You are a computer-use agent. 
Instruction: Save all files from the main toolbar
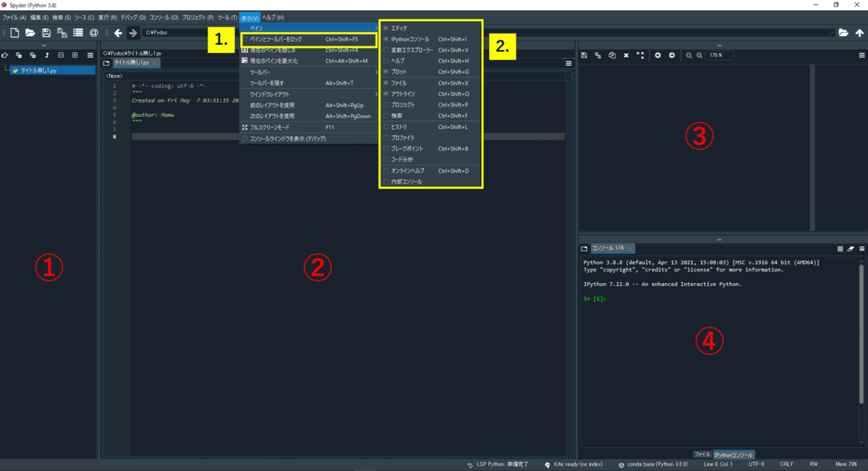click(62, 33)
